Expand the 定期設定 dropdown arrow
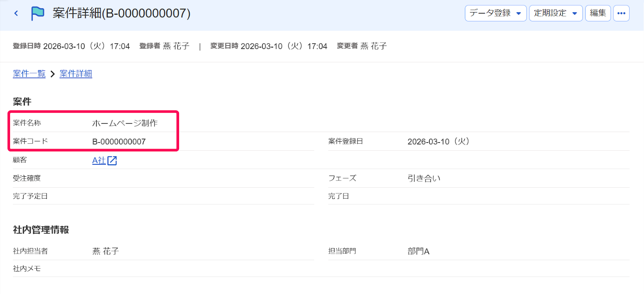Image resolution: width=644 pixels, height=294 pixels. [x=575, y=13]
